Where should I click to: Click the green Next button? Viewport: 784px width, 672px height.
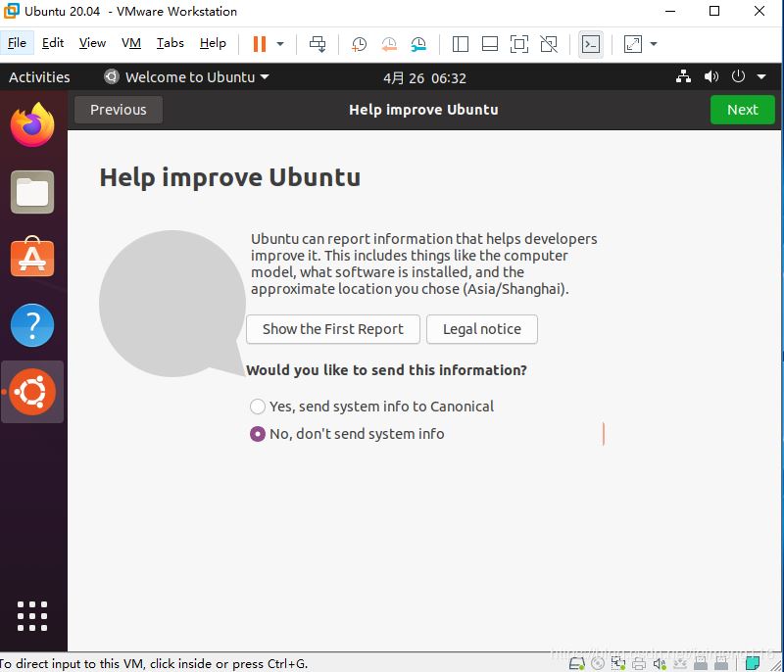742,110
